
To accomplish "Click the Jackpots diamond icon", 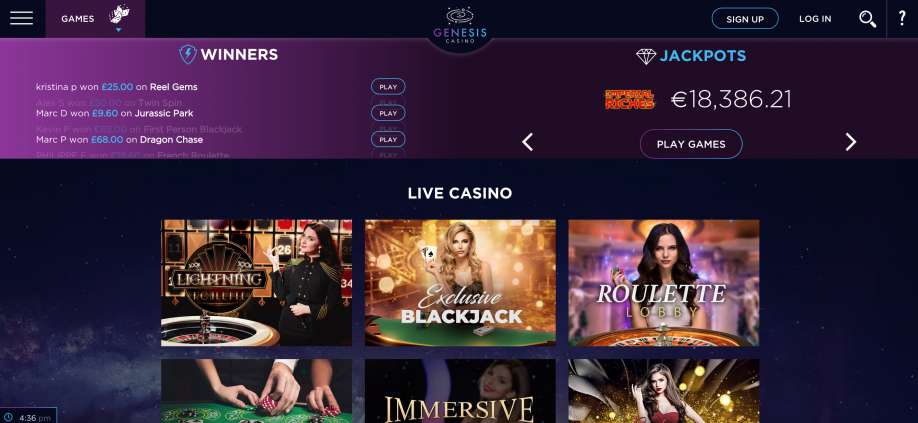I will click(646, 56).
